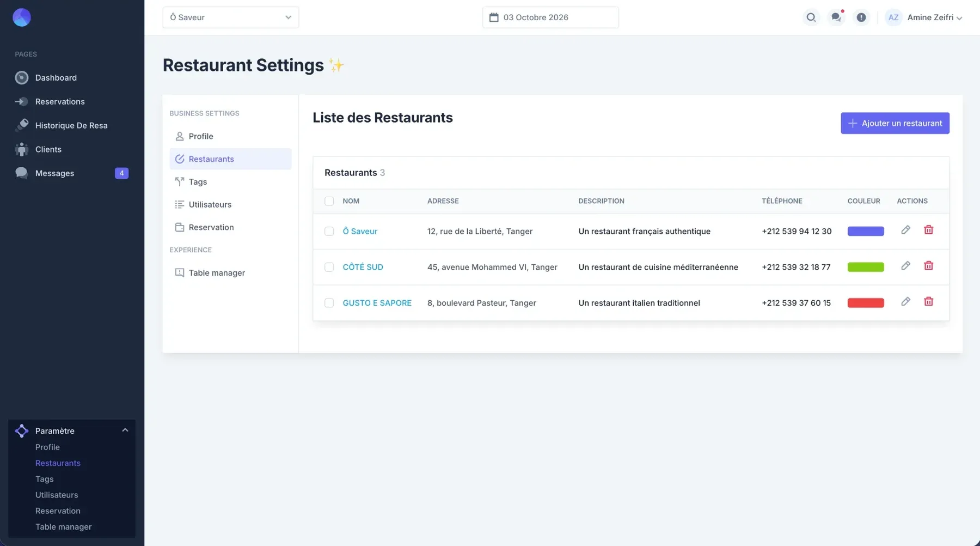The height and width of the screenshot is (546, 980).
Task: Check the GUSTO E SAPORE row checkbox
Action: 329,303
